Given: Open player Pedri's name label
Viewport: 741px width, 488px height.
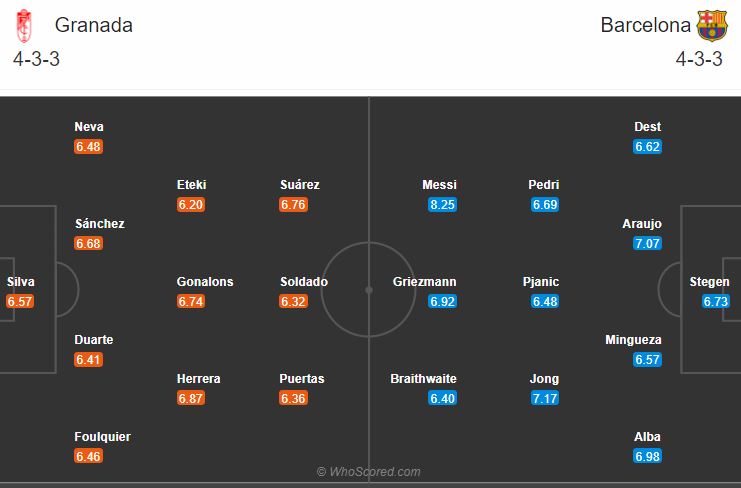Looking at the screenshot, I should 543,185.
